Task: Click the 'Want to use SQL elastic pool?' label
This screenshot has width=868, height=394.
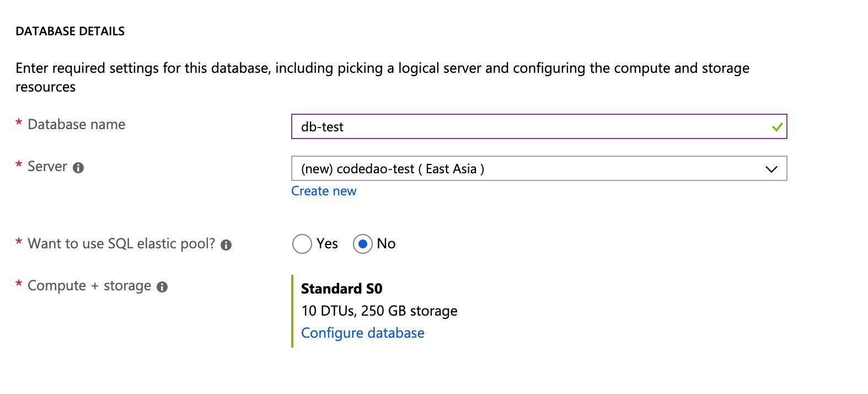Action: (x=121, y=244)
